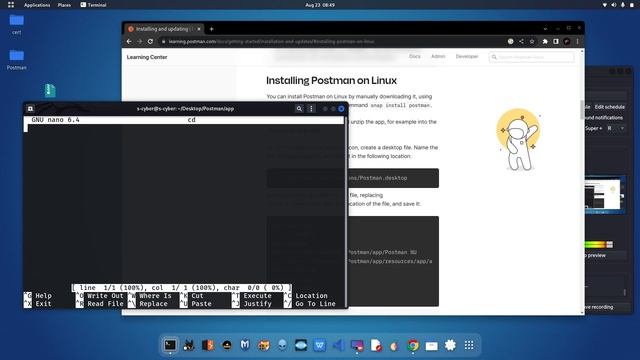Open the Settings gear in the dock
Viewport: 640px width, 360px height.
coord(450,345)
